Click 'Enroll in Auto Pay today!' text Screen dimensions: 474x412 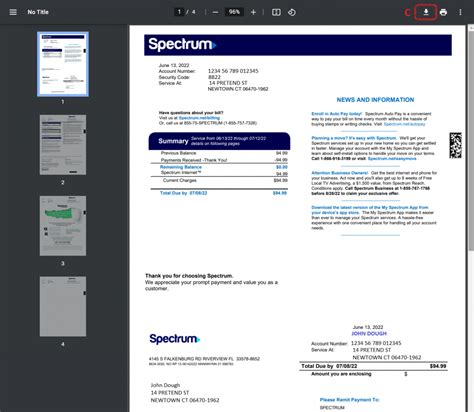point(336,114)
